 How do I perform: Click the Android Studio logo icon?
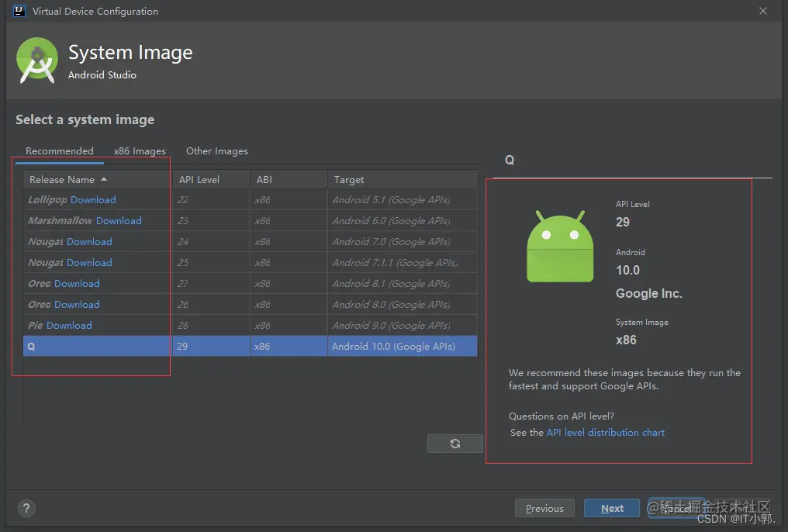click(37, 60)
